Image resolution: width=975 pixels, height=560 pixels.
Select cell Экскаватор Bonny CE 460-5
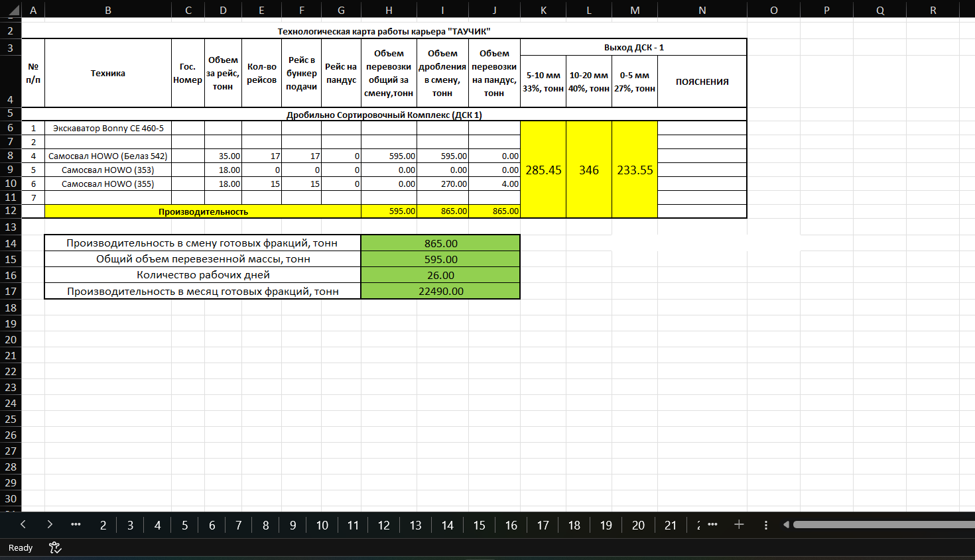(x=108, y=128)
